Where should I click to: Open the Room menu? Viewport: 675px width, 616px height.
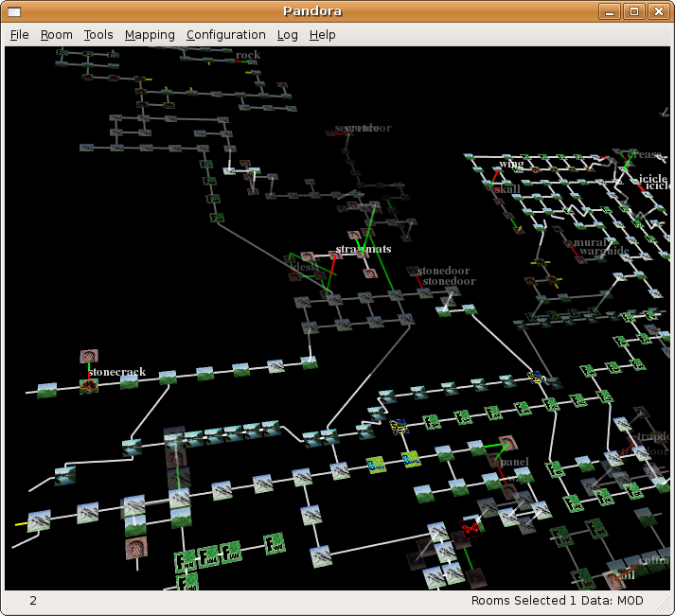click(57, 35)
